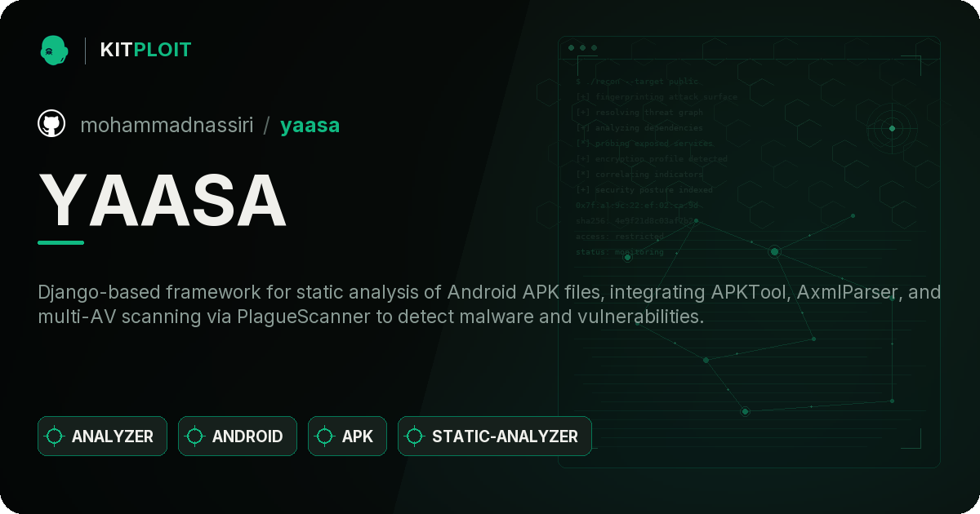
Task: Open the mohammadnassiri author link
Action: (167, 125)
